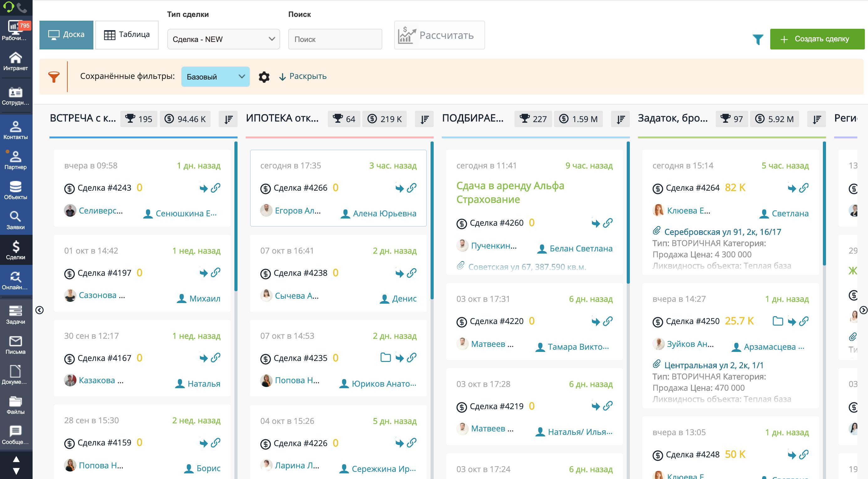Viewport: 868px width, 479px height.
Task: Sort the ПОДБИРАЕ... column
Action: click(621, 119)
